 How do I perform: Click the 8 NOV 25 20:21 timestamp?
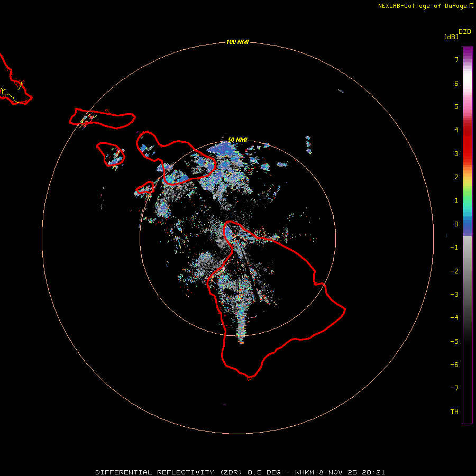pyautogui.click(x=352, y=472)
